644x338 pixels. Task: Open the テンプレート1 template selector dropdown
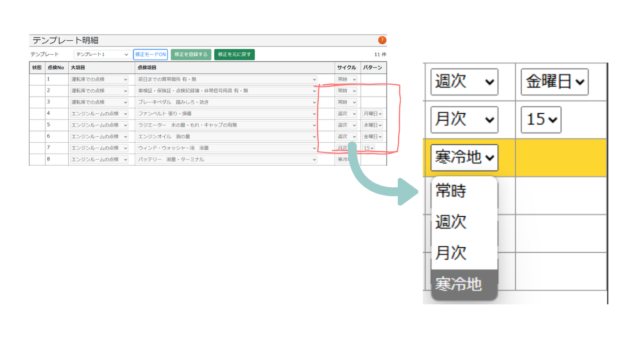(102, 54)
